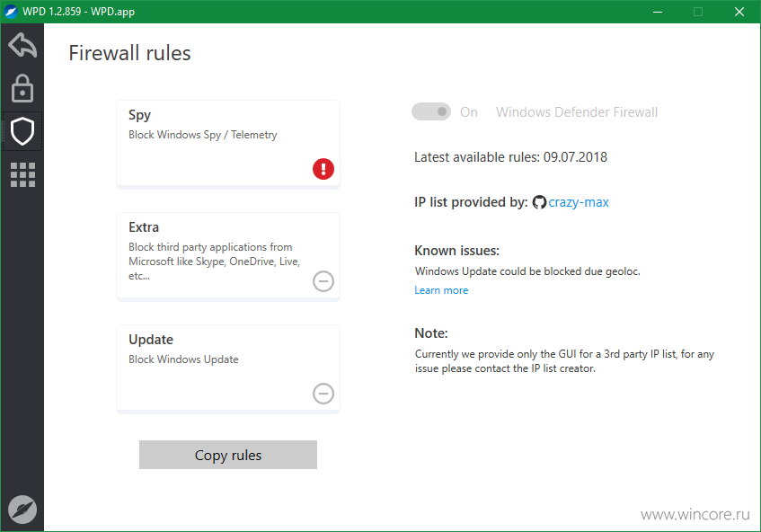Go back using the arrow sidebar icon
761x532 pixels.
22,45
